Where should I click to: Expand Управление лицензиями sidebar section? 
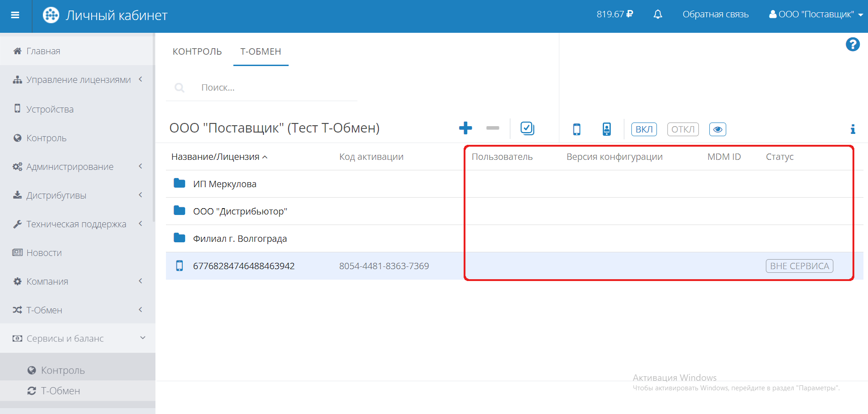[78, 80]
